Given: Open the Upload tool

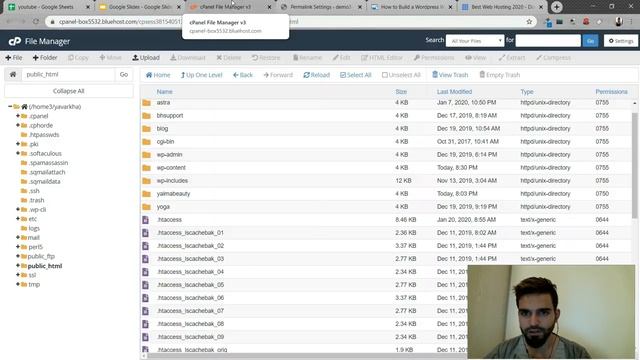Looking at the screenshot, I should 146,58.
